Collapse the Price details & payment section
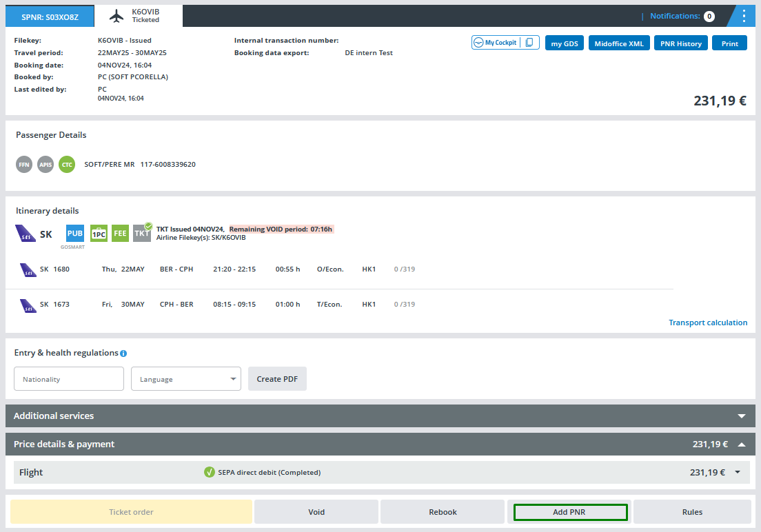The image size is (761, 532). click(742, 444)
